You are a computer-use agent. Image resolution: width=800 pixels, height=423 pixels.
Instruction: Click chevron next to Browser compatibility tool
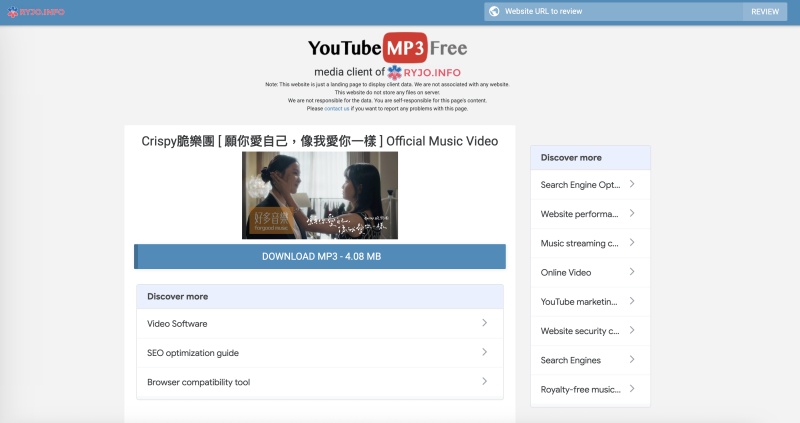[484, 381]
